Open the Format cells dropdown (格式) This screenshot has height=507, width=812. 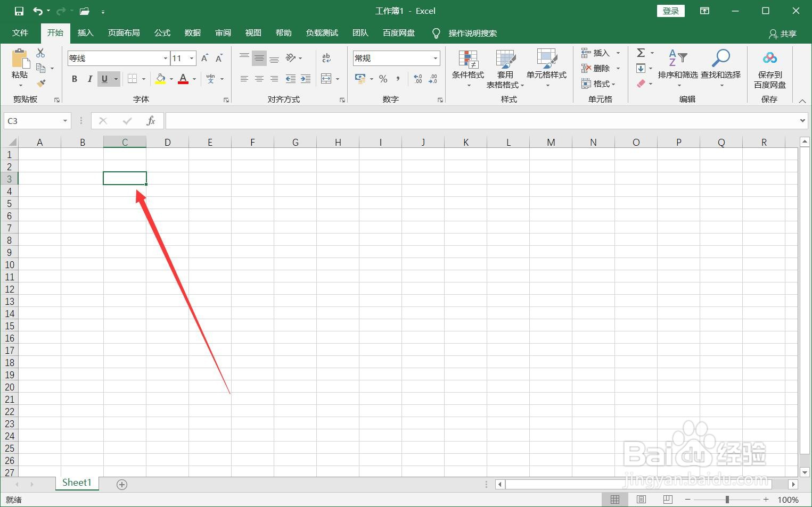(x=598, y=84)
